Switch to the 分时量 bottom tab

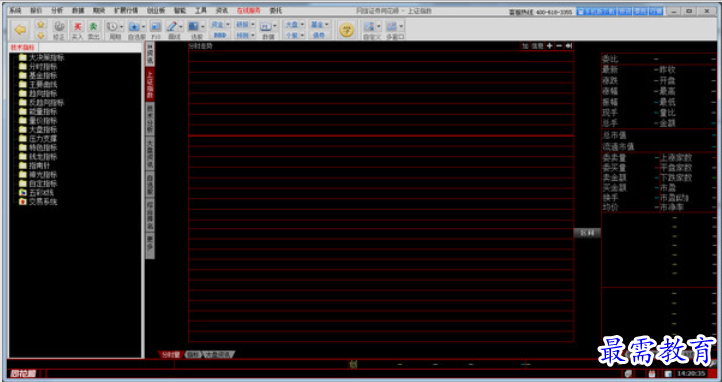coord(170,354)
